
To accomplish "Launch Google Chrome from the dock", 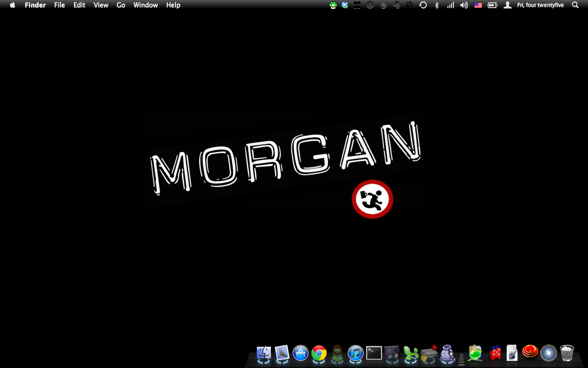I will (x=319, y=353).
